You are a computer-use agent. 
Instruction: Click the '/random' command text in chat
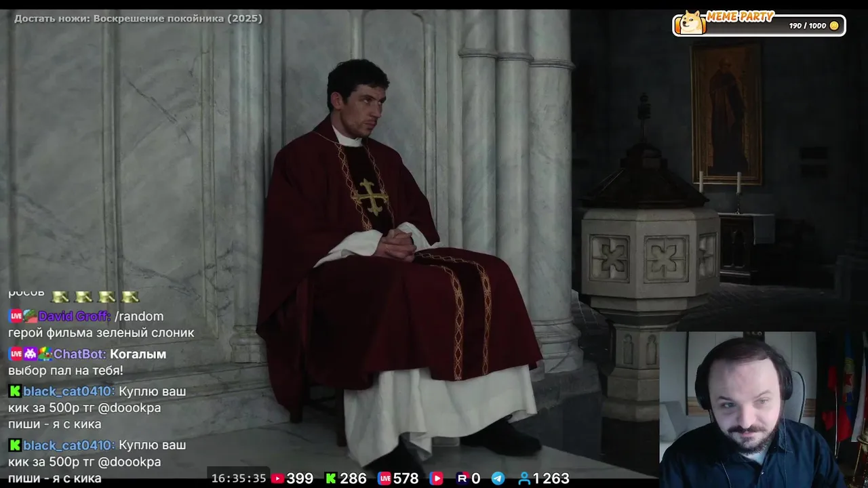[x=139, y=317]
